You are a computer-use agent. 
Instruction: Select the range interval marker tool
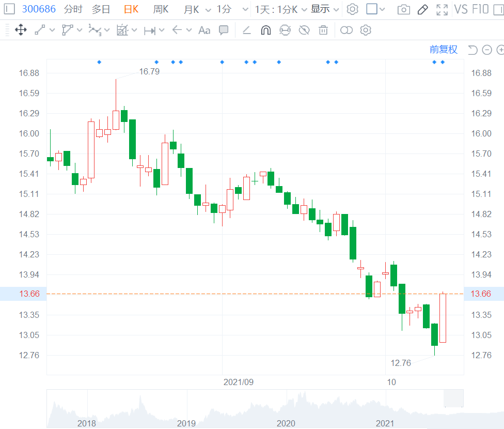coord(150,30)
